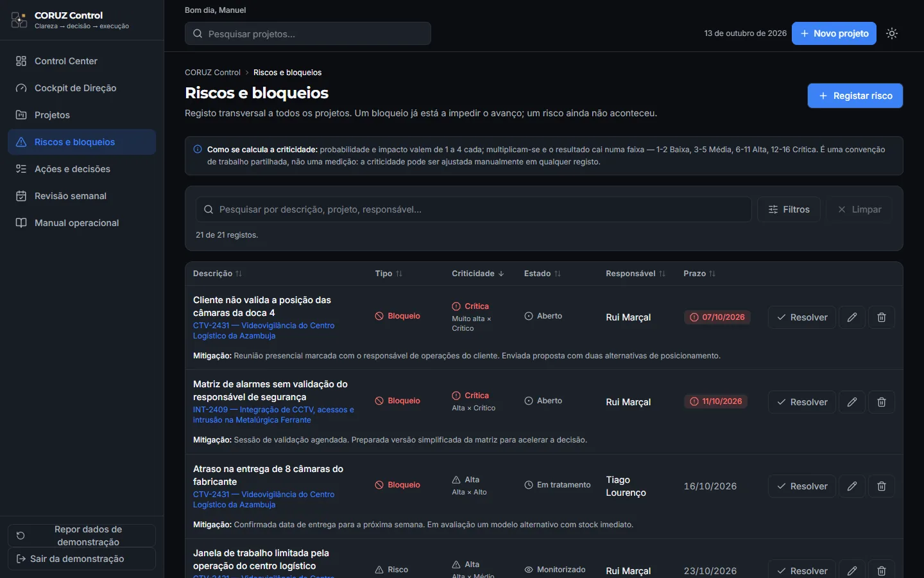Click the Limpar filters button

[x=859, y=209]
